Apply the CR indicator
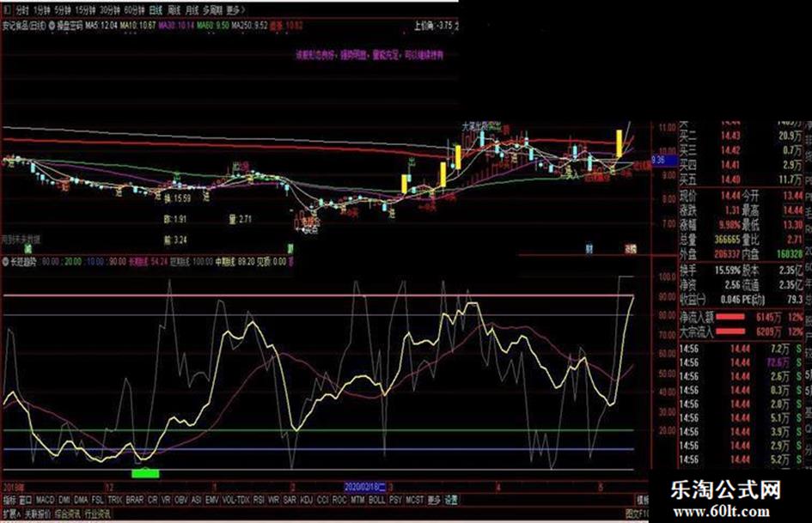Image resolution: width=812 pixels, height=523 pixels. 153,500
